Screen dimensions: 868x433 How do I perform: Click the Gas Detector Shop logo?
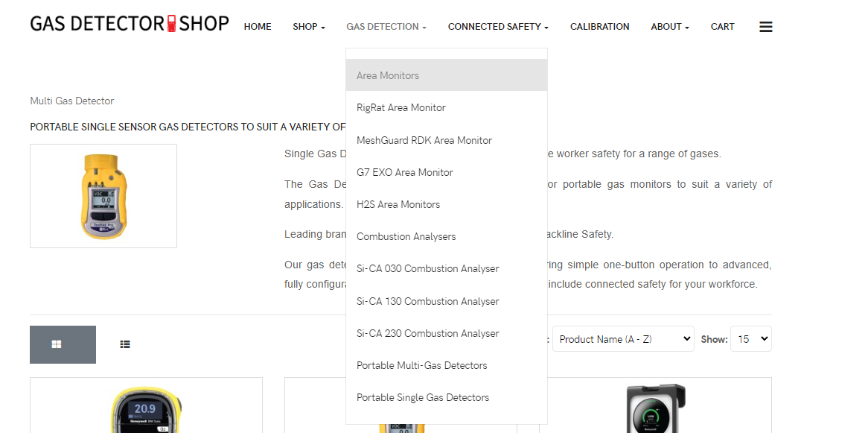tap(130, 24)
